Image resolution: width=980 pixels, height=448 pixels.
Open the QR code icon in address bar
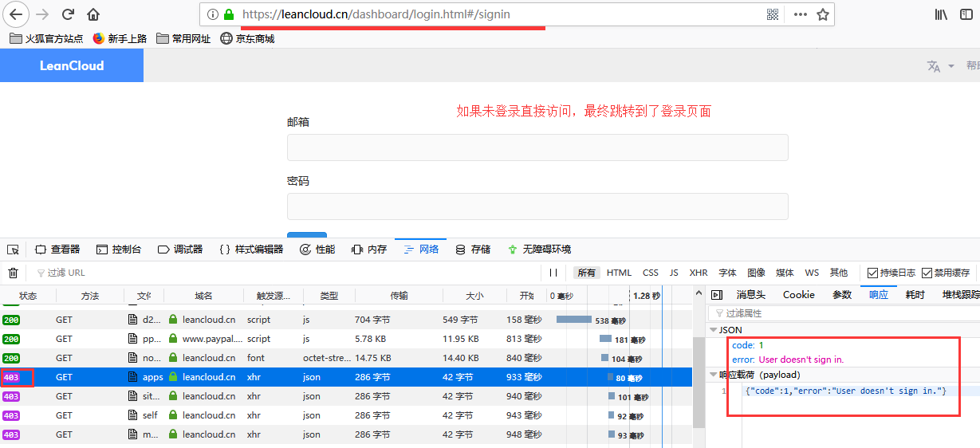(773, 14)
